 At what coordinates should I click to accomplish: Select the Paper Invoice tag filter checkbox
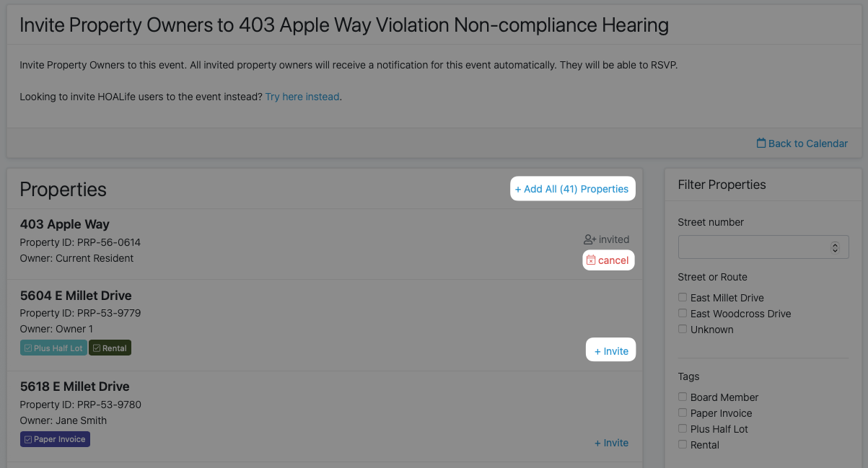(x=683, y=412)
